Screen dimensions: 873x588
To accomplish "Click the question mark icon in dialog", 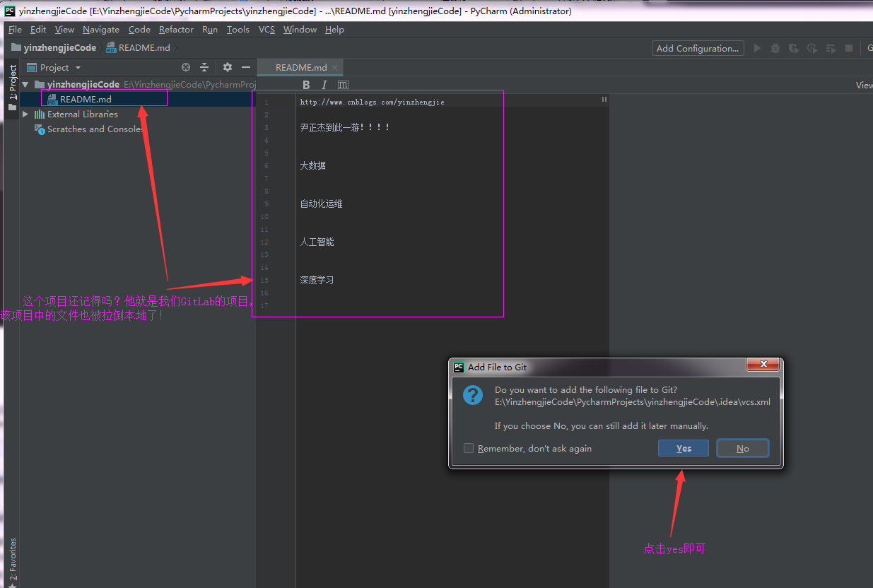I will click(x=472, y=394).
